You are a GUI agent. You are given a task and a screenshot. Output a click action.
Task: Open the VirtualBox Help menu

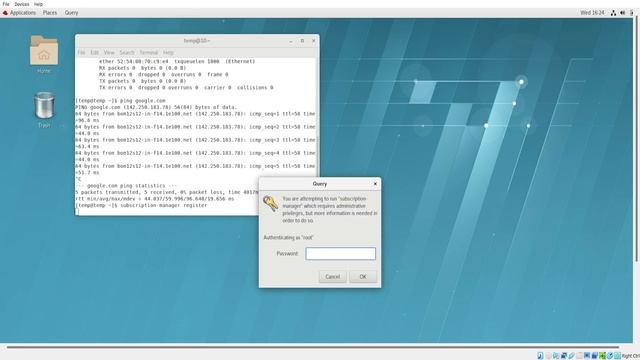click(38, 4)
